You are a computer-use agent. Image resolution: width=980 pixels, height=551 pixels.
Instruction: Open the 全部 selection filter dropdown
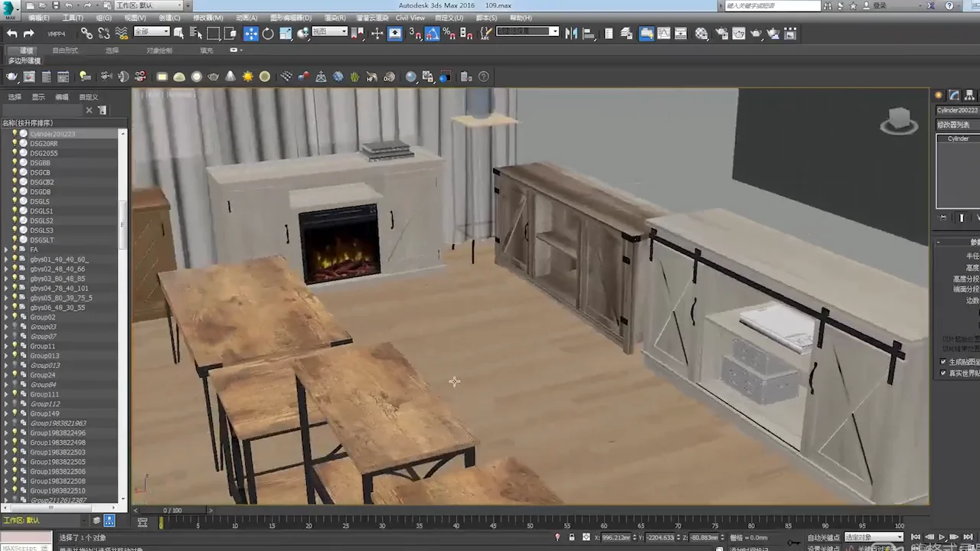(x=152, y=32)
